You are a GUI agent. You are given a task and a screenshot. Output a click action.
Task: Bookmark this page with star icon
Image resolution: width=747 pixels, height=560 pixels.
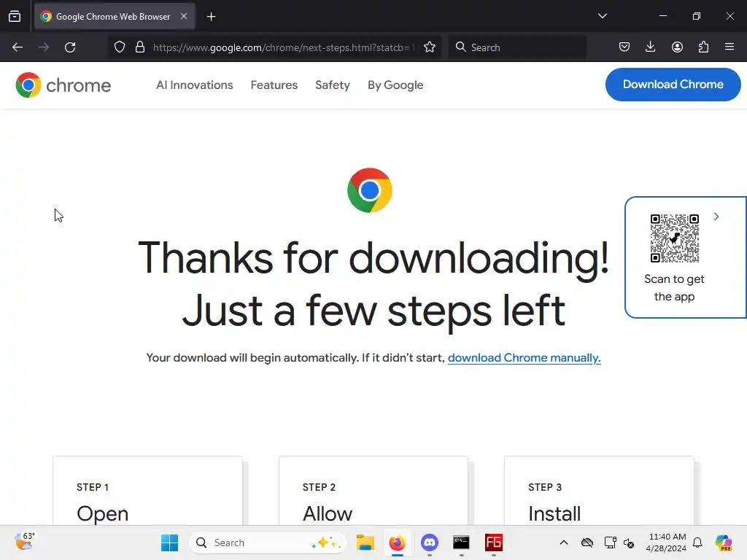tap(429, 47)
